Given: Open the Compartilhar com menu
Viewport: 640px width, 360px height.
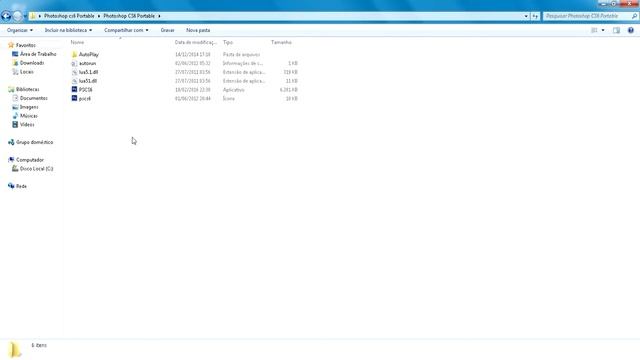Looking at the screenshot, I should (126, 30).
